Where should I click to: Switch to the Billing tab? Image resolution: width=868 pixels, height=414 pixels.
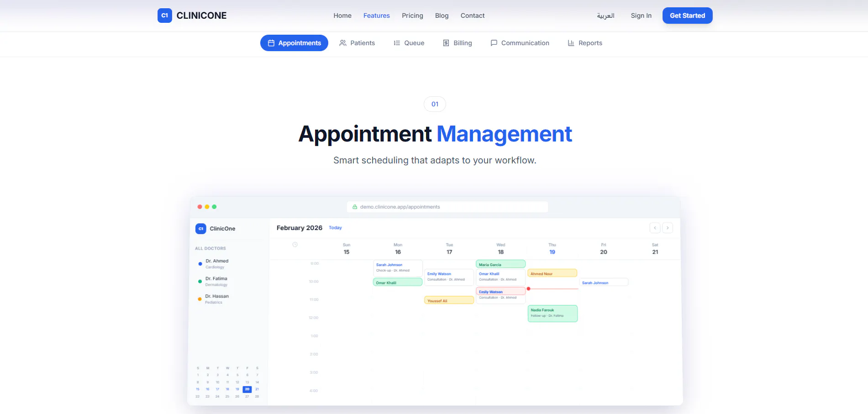click(458, 43)
